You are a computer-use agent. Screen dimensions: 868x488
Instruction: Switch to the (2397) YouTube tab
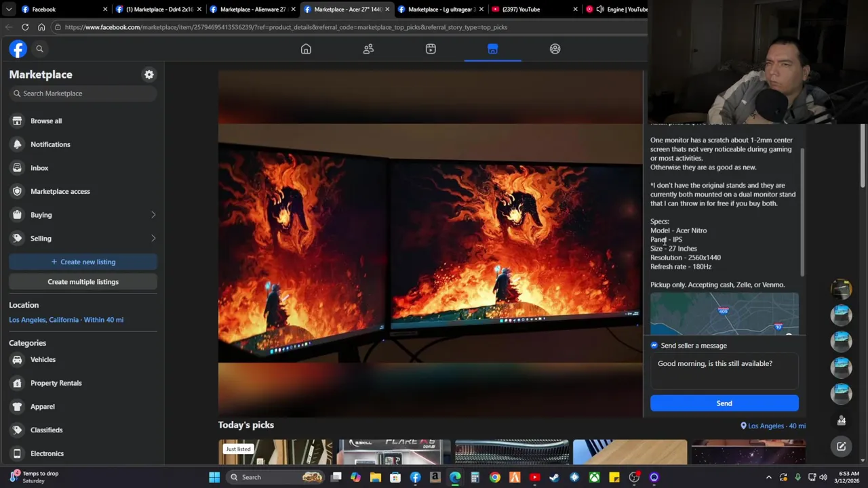point(534,9)
